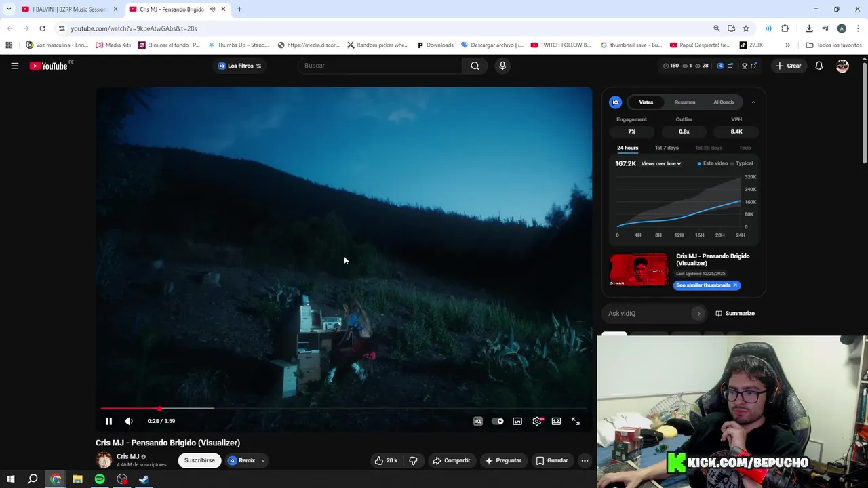The image size is (868, 488).
Task: Pause the video playback
Action: click(108, 421)
